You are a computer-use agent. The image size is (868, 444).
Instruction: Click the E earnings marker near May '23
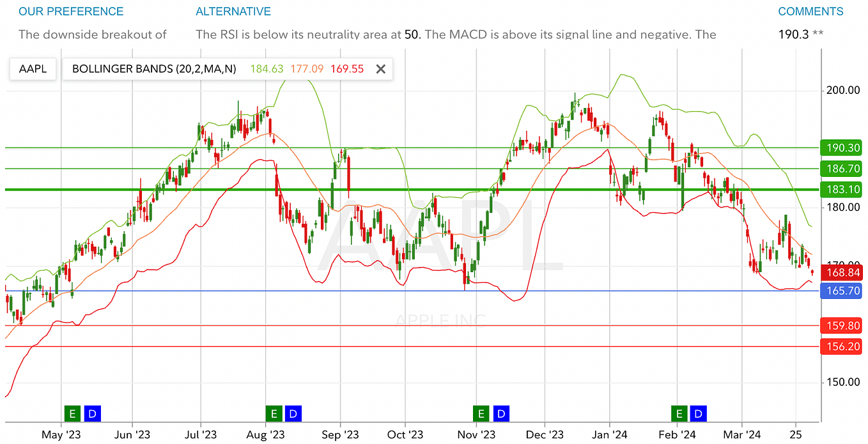[72, 413]
